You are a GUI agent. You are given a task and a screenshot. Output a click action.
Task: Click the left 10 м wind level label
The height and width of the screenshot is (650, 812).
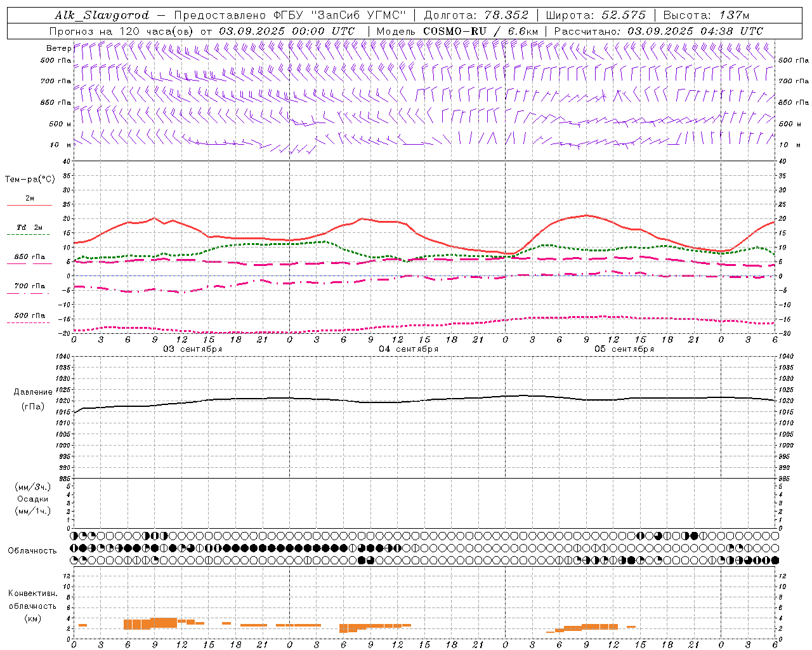(x=62, y=145)
